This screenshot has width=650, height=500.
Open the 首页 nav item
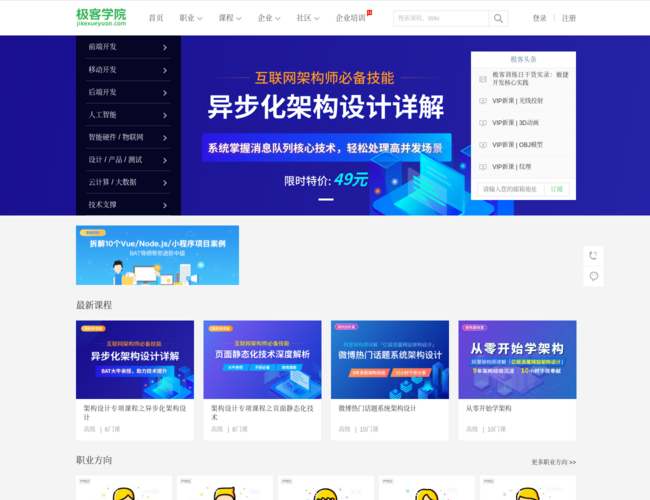click(156, 18)
